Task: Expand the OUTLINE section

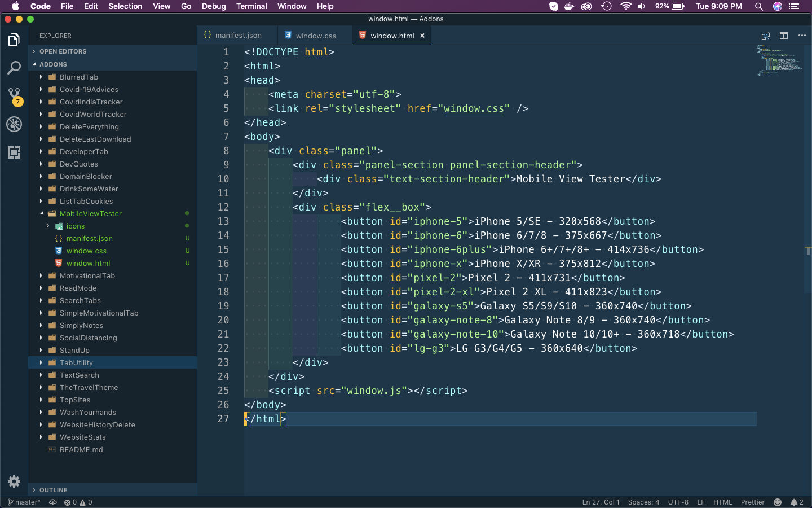Action: (113, 490)
